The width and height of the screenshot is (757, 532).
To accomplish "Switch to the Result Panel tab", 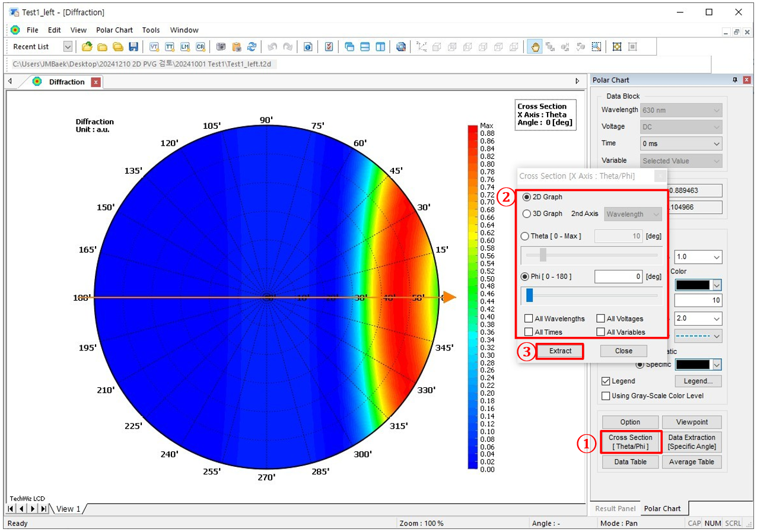I will (x=615, y=509).
